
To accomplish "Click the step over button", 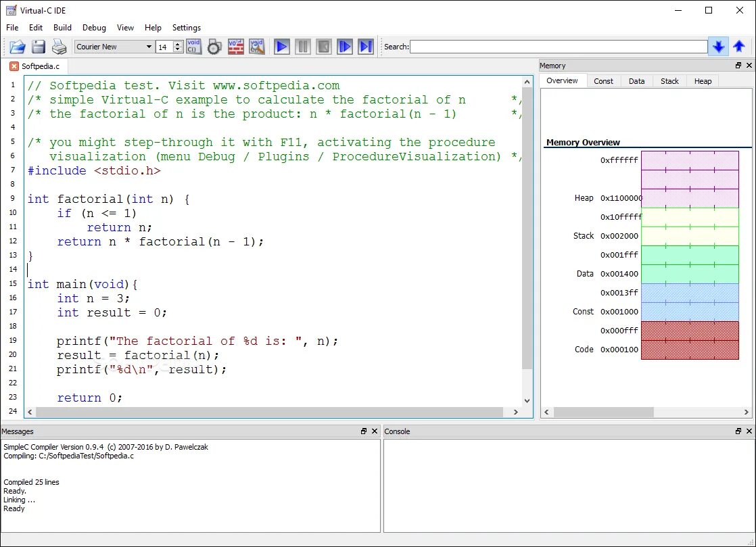I will tap(366, 47).
